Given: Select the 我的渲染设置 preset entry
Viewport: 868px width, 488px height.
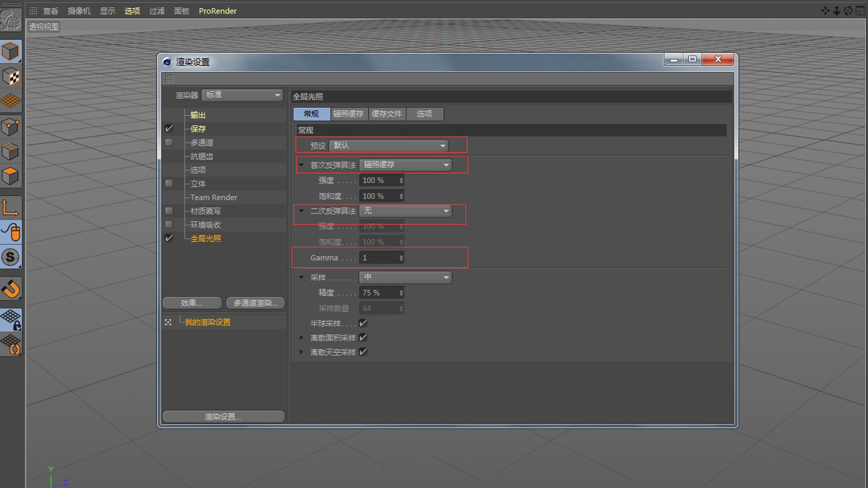Looking at the screenshot, I should pyautogui.click(x=208, y=322).
